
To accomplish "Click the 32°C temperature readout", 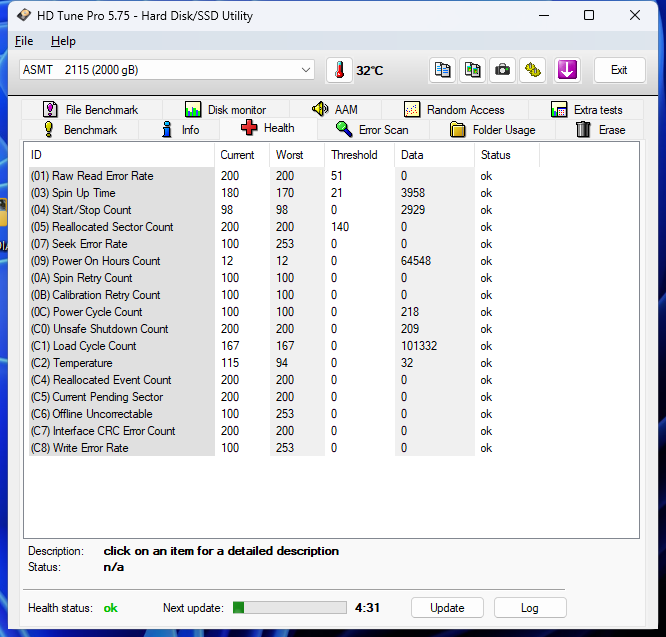I will click(x=370, y=70).
